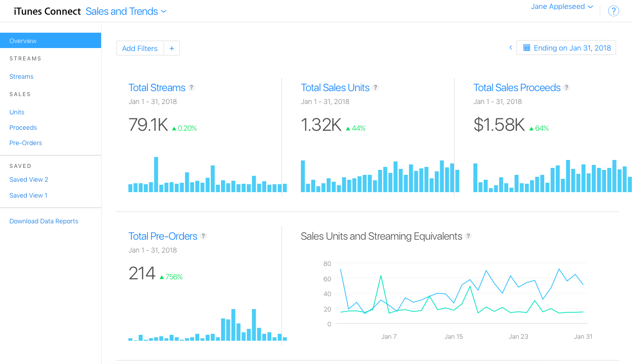Image resolution: width=632 pixels, height=364 pixels.
Task: Click the Add Filters button
Action: 140,48
